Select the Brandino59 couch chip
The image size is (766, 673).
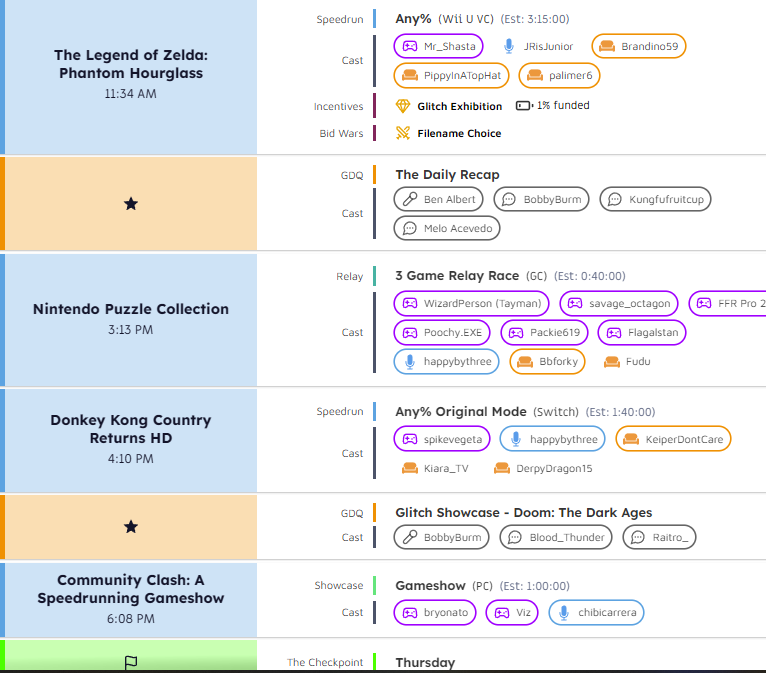(x=638, y=46)
